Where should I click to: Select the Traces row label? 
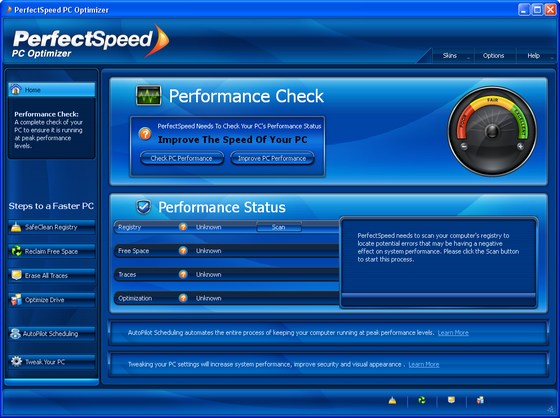(x=127, y=274)
